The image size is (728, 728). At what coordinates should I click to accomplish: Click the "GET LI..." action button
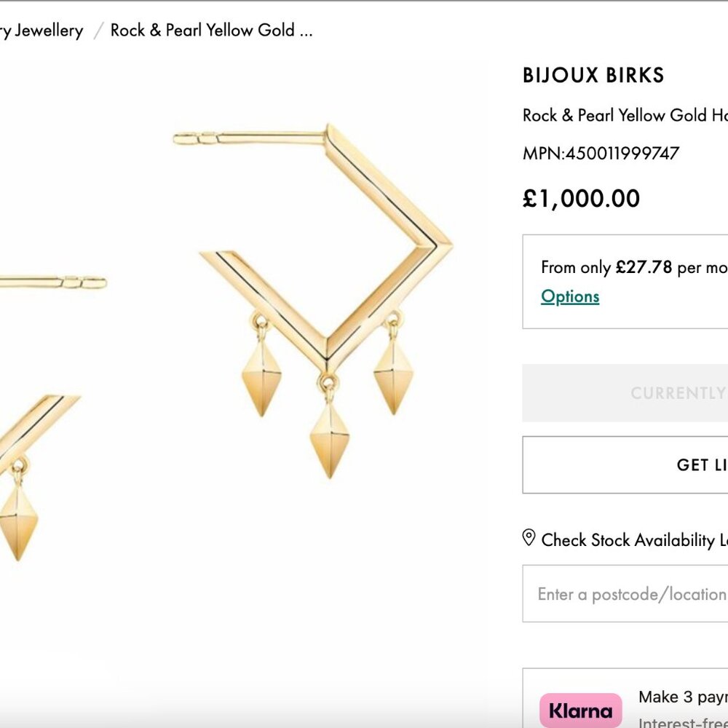[655, 464]
